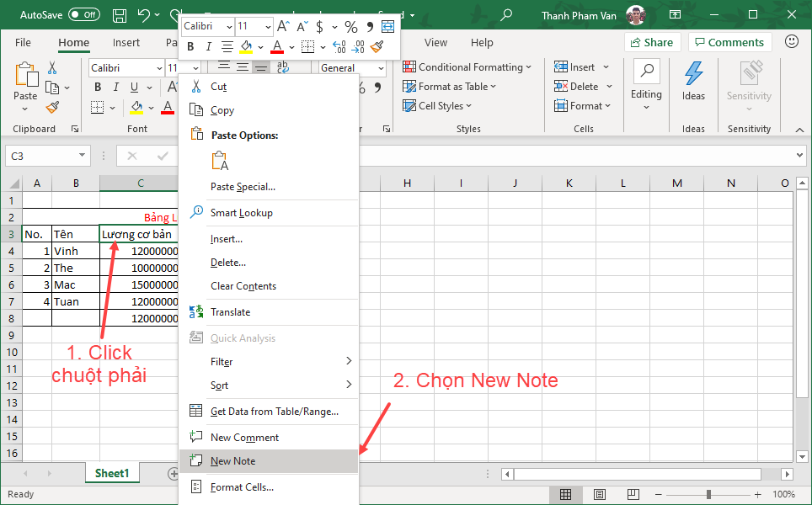Click the Cut scissors in the Clipboard group

pyautogui.click(x=52, y=67)
